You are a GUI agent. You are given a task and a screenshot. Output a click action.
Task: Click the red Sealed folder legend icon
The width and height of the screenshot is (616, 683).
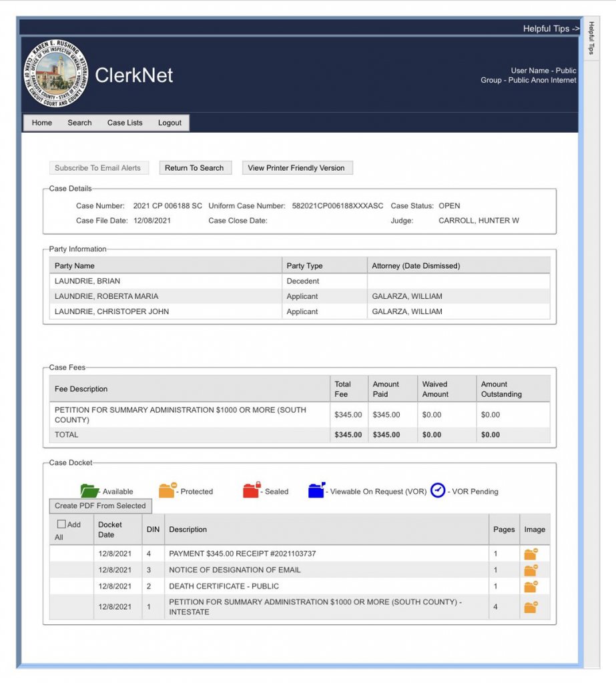[251, 491]
